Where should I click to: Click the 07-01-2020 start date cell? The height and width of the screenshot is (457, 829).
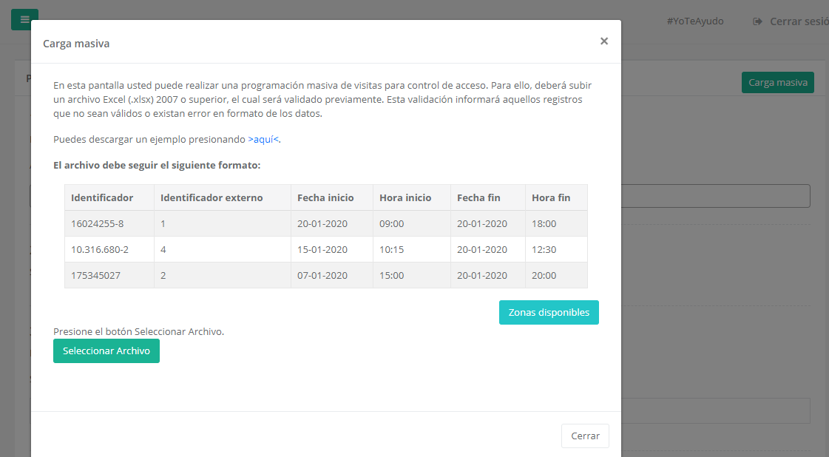322,275
